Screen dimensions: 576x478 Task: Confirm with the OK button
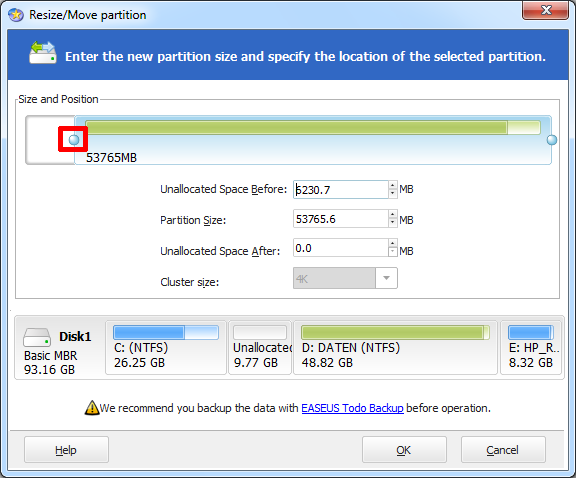pyautogui.click(x=404, y=450)
